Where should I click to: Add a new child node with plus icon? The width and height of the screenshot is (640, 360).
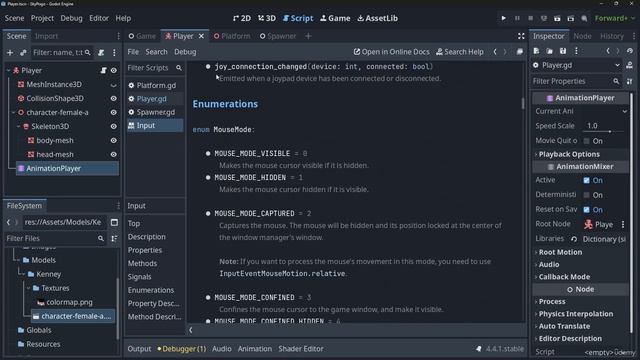(x=10, y=52)
